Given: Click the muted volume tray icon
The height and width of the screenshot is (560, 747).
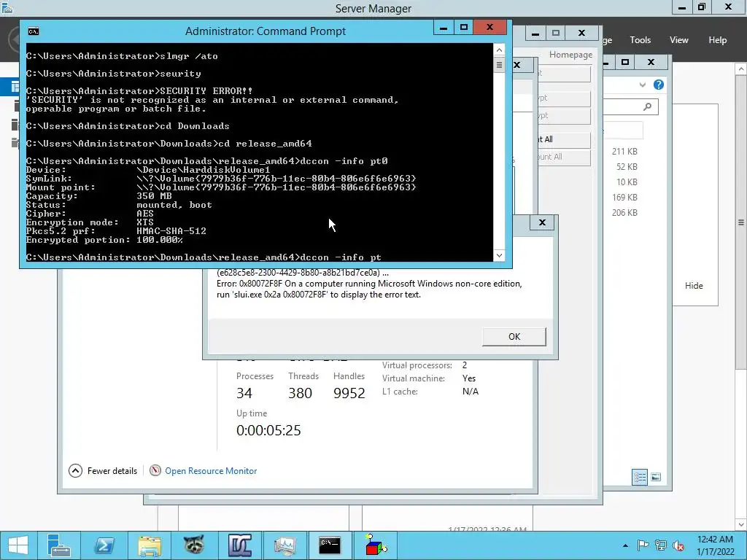Looking at the screenshot, I should click(x=678, y=545).
